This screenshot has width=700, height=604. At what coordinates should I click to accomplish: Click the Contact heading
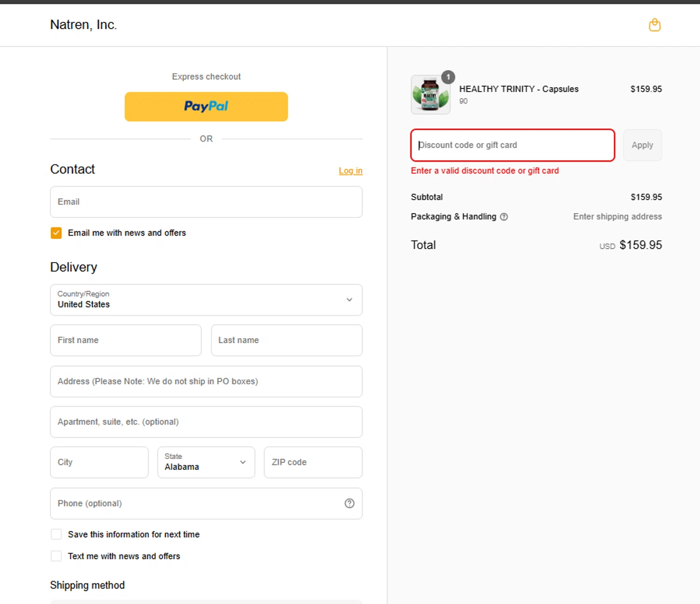click(72, 169)
